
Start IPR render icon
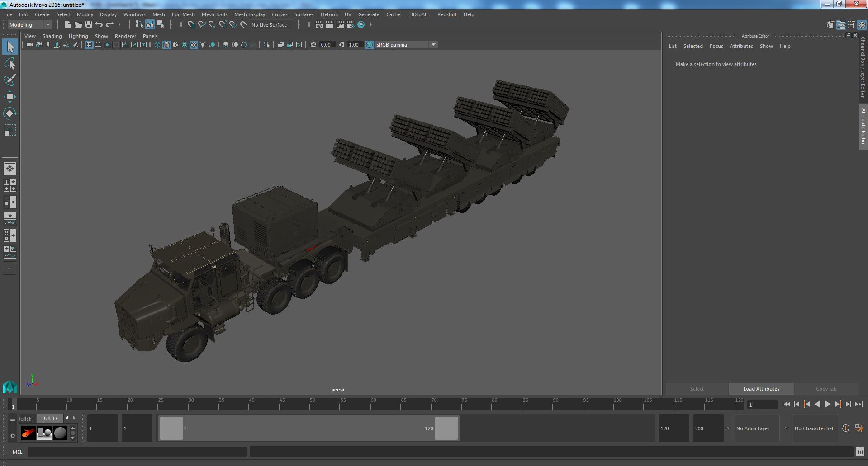pyautogui.click(x=340, y=25)
